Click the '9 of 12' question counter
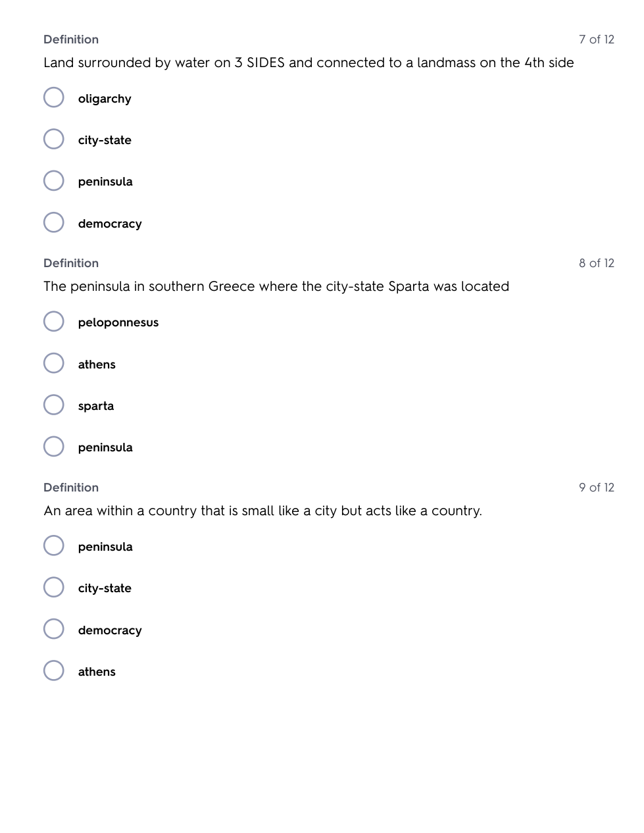This screenshot has width=644, height=833. [x=596, y=488]
